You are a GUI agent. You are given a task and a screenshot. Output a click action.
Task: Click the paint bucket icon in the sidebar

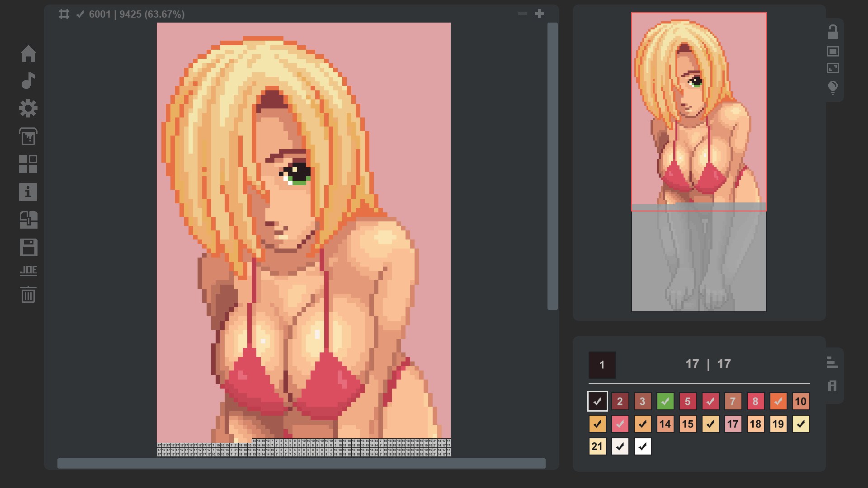pos(28,136)
